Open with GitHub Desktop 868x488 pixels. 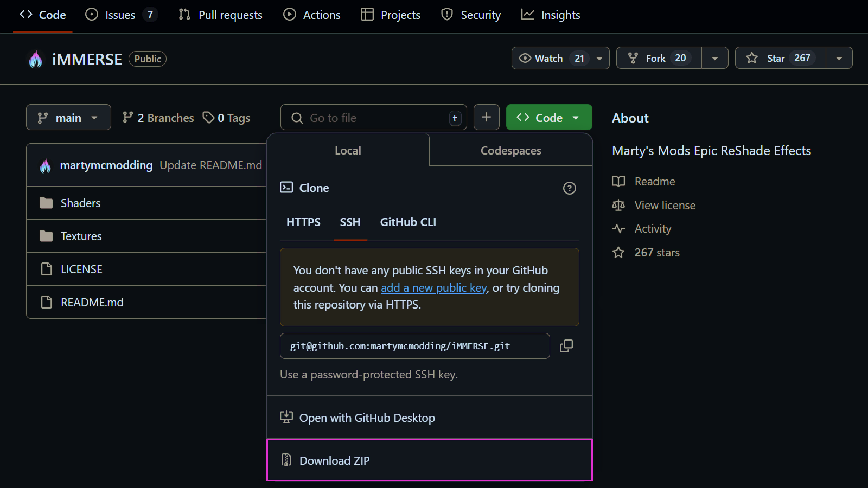[x=430, y=418]
